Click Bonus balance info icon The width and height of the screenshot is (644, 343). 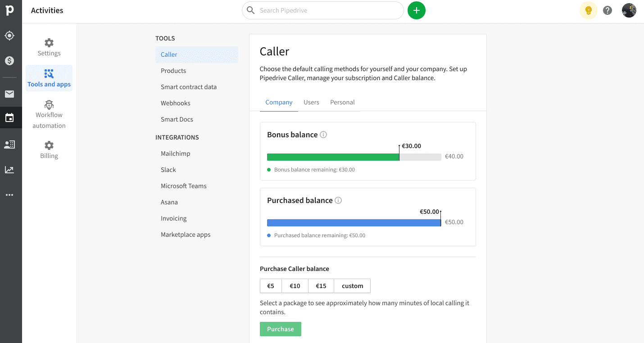323,135
